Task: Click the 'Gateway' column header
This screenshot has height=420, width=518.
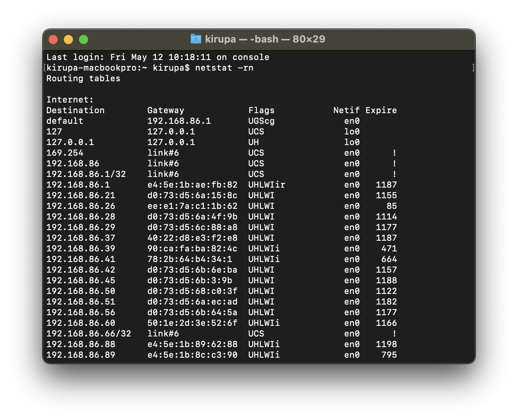Action: [166, 111]
